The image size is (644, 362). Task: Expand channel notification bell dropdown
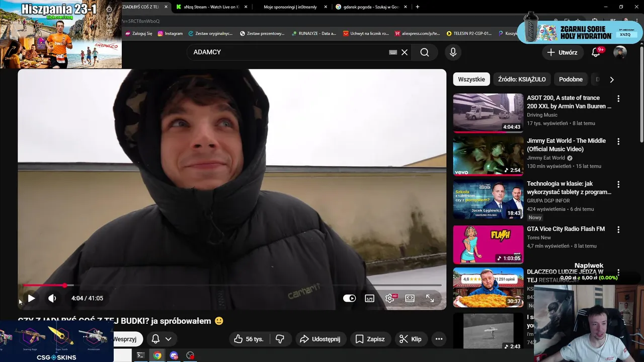[x=162, y=339]
